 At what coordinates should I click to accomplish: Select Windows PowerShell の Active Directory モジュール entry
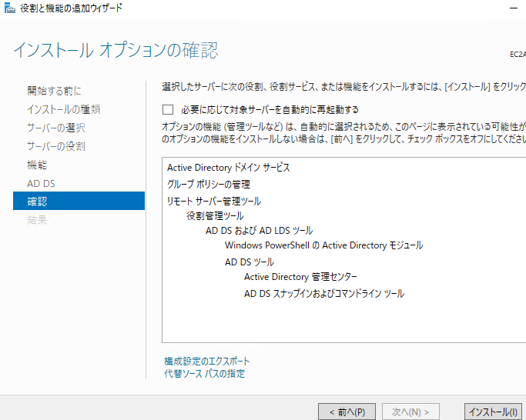(x=323, y=245)
